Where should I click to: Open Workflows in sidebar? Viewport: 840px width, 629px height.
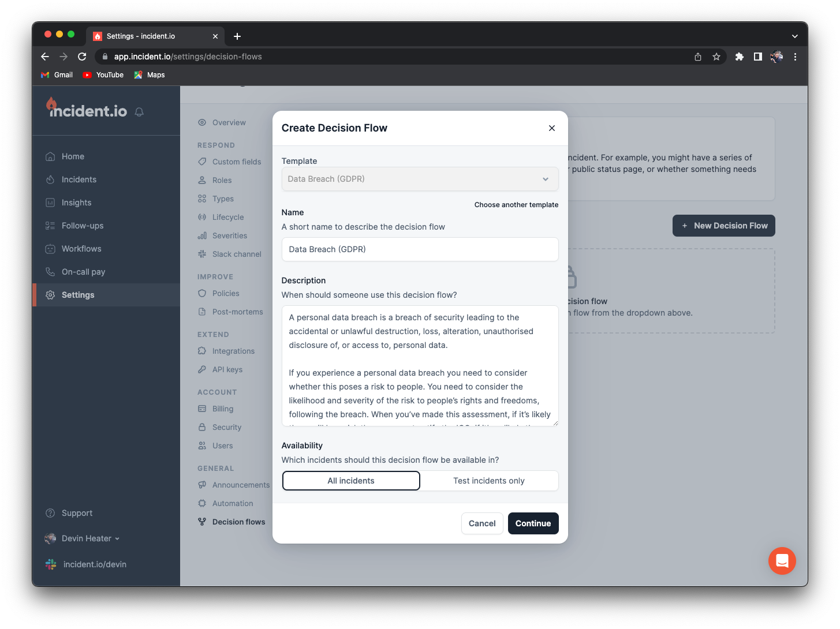(x=106, y=249)
